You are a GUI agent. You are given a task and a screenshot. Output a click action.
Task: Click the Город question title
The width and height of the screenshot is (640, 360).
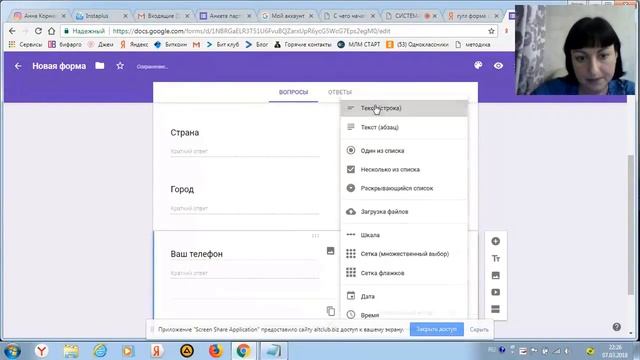click(182, 189)
